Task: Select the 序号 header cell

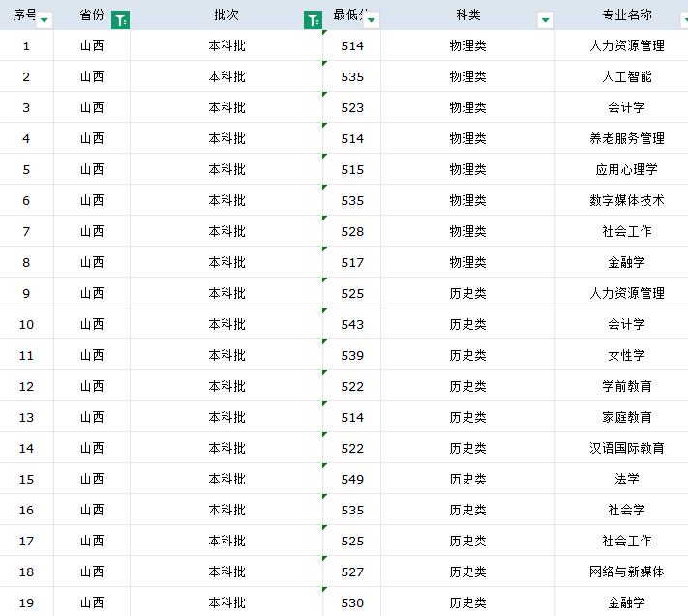Action: pos(27,15)
